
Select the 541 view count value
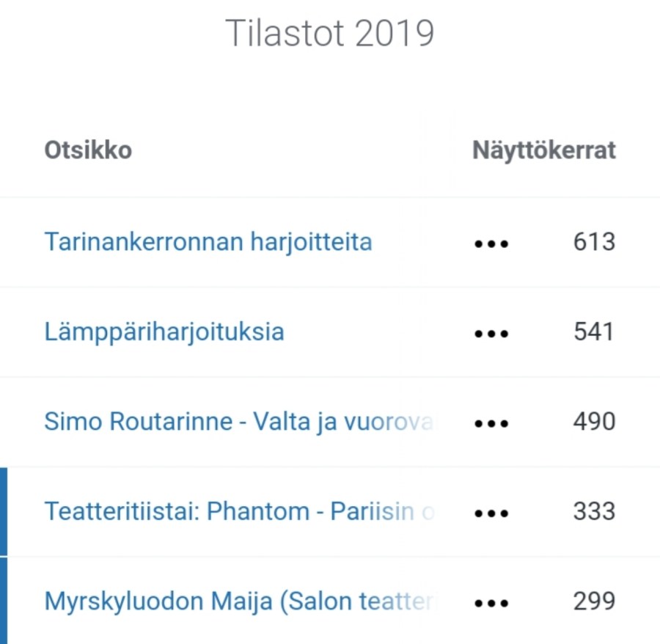coord(594,332)
